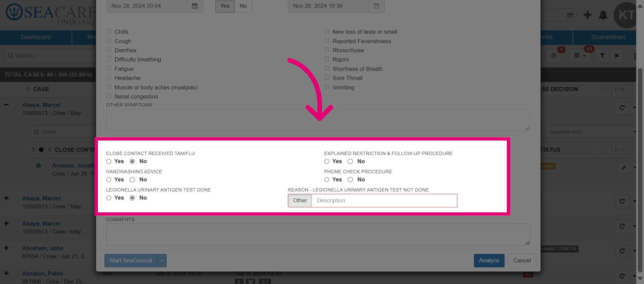Focus the Comments text area
Image resolution: width=644 pixels, height=284 pixels.
point(318,234)
